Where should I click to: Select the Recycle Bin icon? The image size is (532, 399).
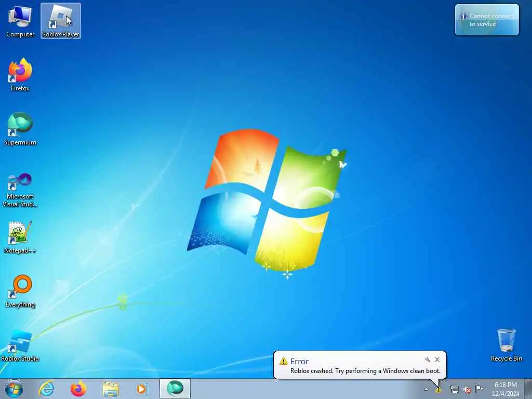pos(506,345)
